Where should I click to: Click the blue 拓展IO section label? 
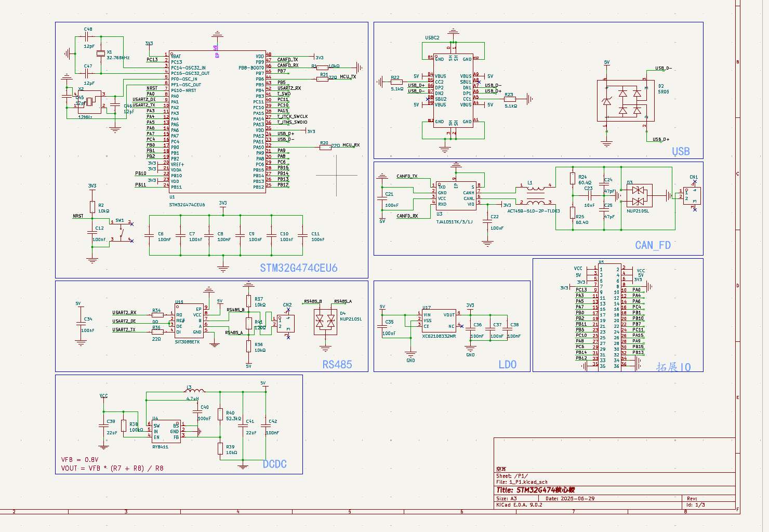[673, 367]
